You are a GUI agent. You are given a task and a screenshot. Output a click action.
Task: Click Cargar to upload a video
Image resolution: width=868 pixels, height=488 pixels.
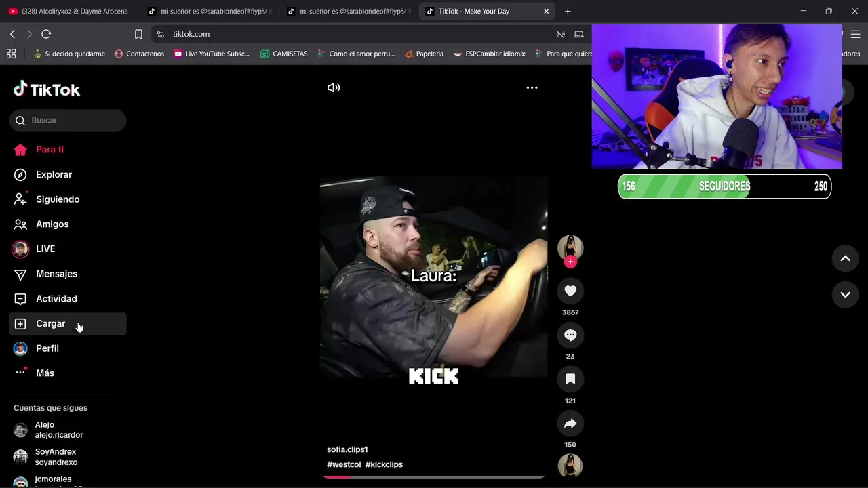[x=68, y=324]
